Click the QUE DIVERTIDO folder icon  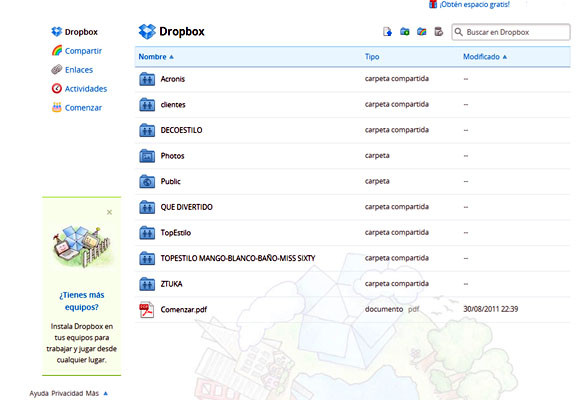pos(147,207)
